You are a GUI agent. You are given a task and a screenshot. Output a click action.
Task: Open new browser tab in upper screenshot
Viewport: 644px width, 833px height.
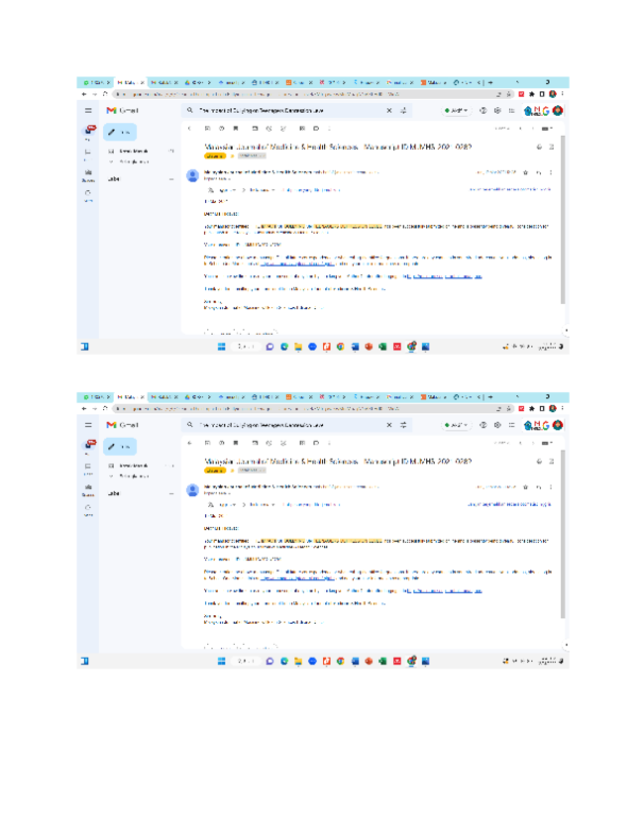(490, 83)
